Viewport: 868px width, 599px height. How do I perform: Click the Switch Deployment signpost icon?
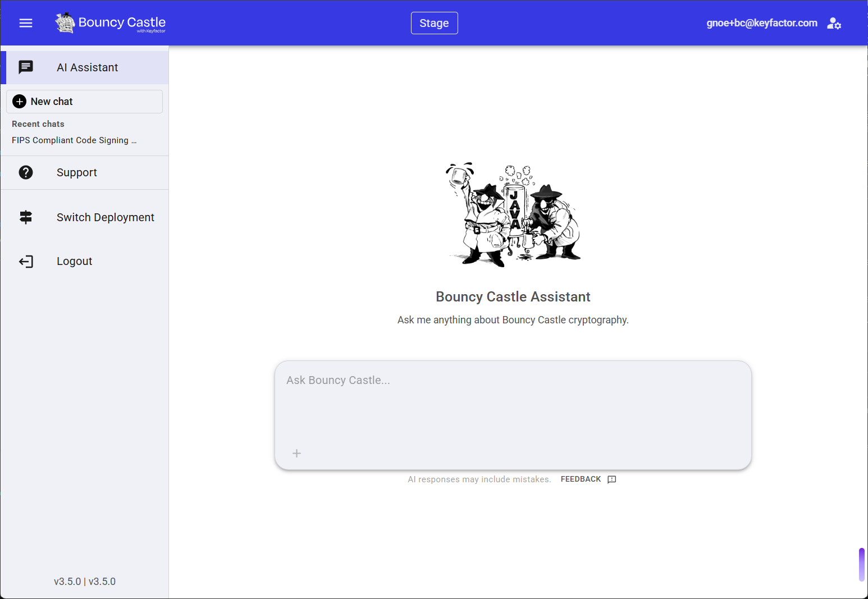26,217
